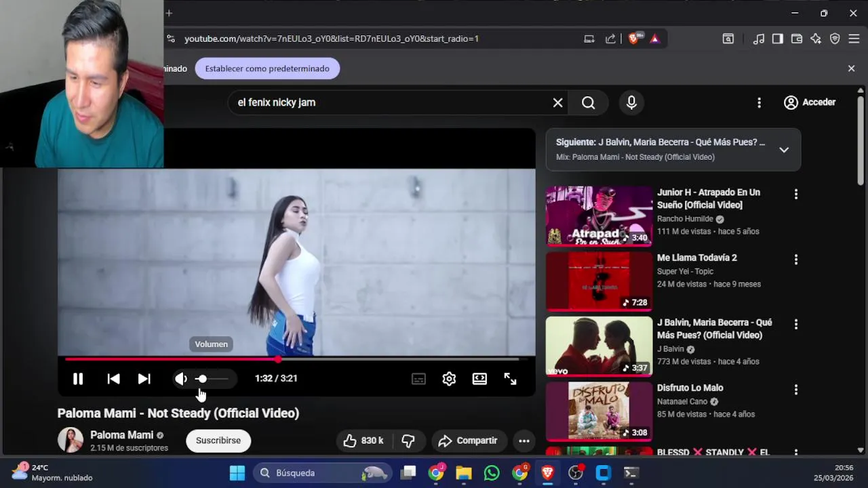
Task: Open Junior H Atrapado En Un Sueño thumbnail
Action: point(599,216)
